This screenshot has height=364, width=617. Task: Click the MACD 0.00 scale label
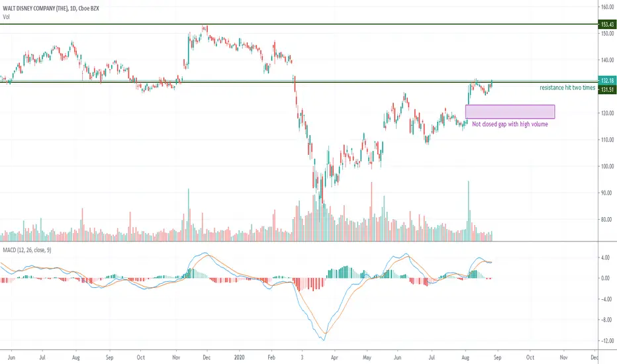pos(605,278)
